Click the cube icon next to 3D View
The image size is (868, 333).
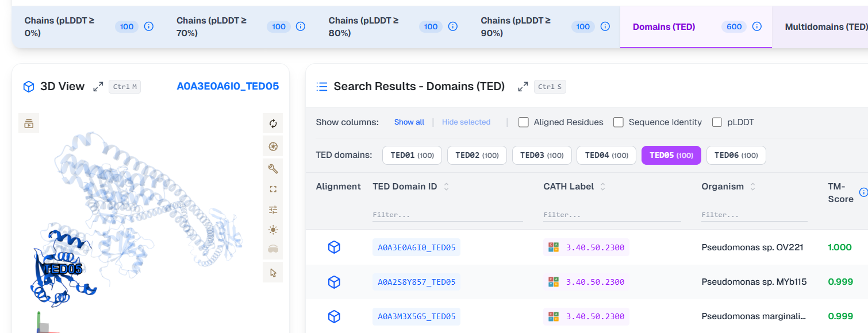[x=29, y=87]
